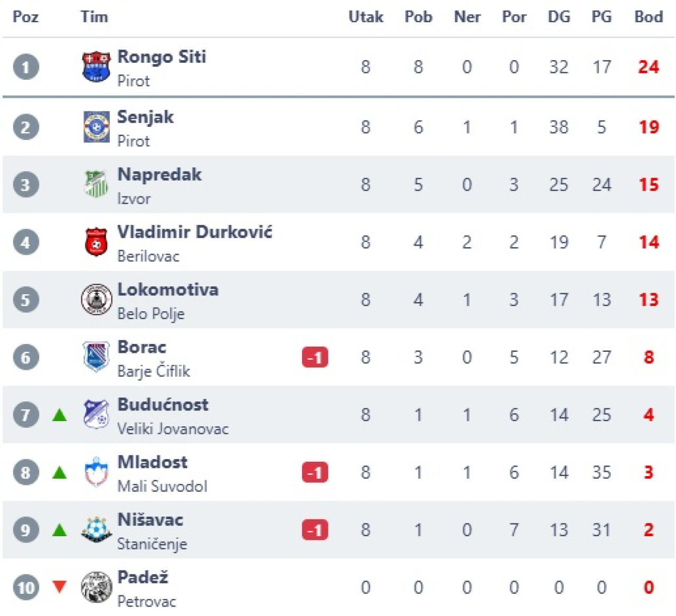Click Nišavac's red -1 penalty badge

(315, 530)
